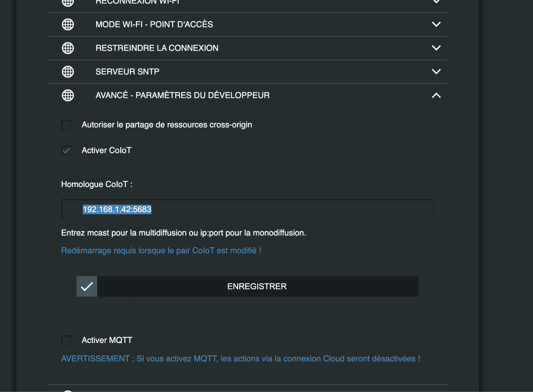
Task: Click globe icon beside Serveur SNTP
Action: coord(68,72)
